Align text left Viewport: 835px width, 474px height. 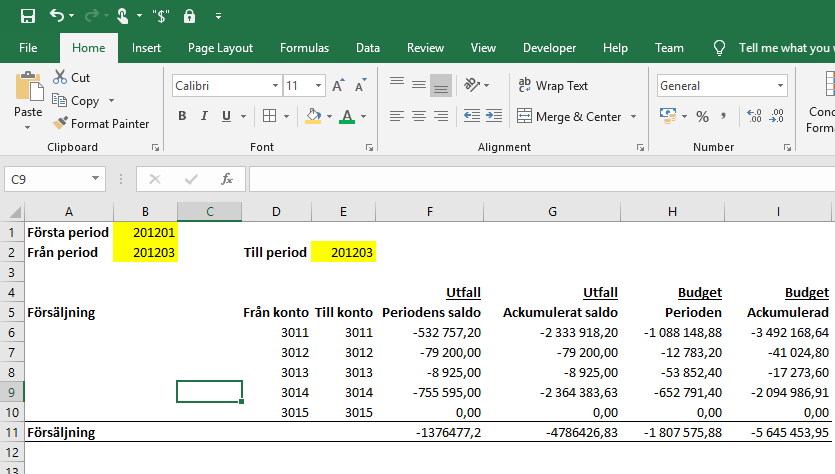point(397,116)
